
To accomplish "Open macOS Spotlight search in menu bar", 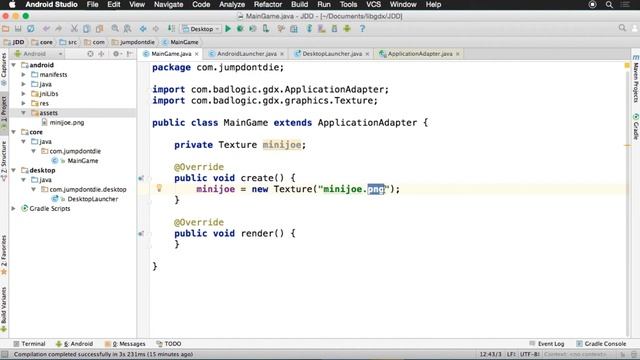I will pos(609,4).
